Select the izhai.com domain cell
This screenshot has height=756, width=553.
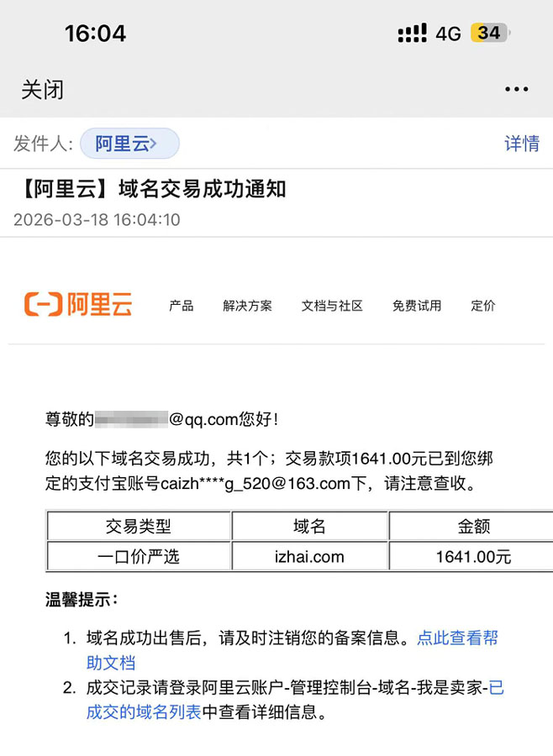tap(309, 556)
